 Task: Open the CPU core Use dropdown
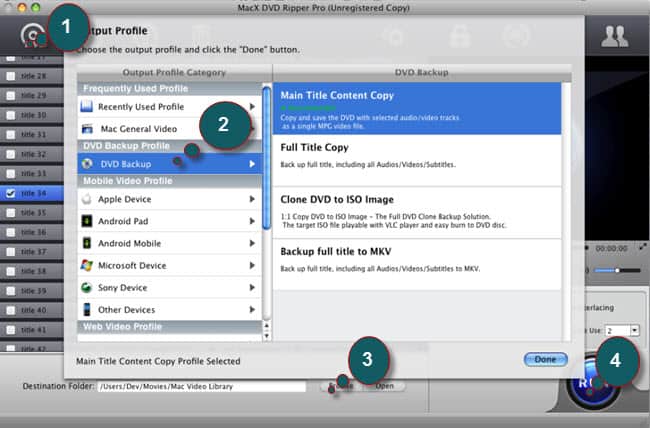click(635, 331)
